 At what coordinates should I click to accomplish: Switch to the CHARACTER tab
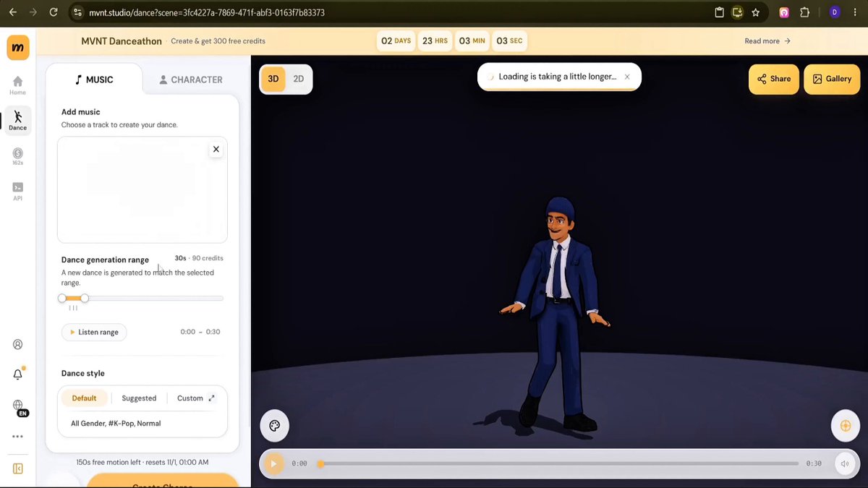[191, 80]
